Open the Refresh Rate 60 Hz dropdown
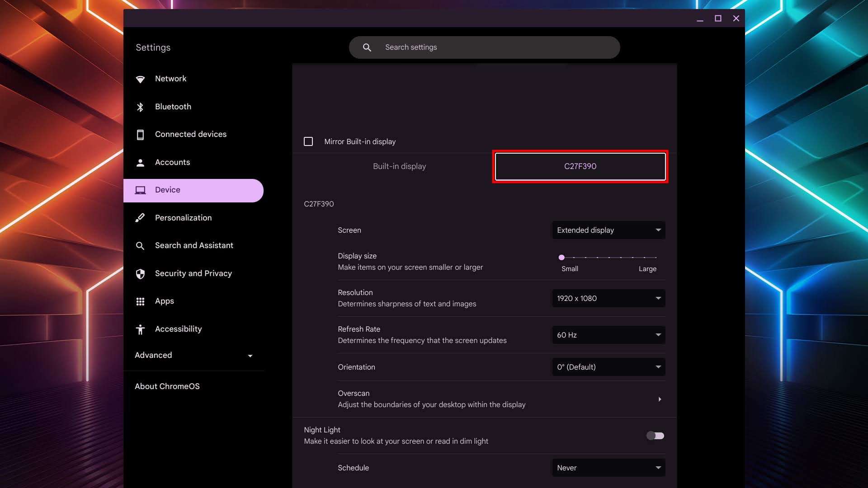Screen dimensions: 868x488 (x=609, y=335)
